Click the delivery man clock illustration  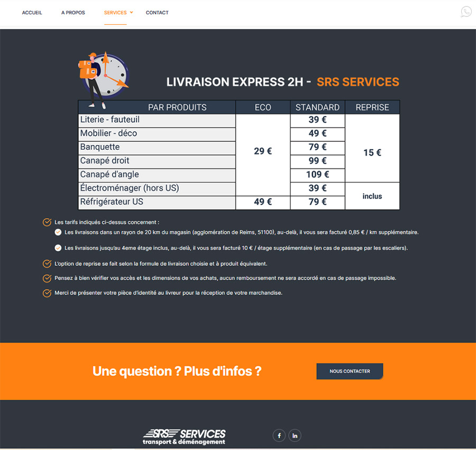click(103, 79)
